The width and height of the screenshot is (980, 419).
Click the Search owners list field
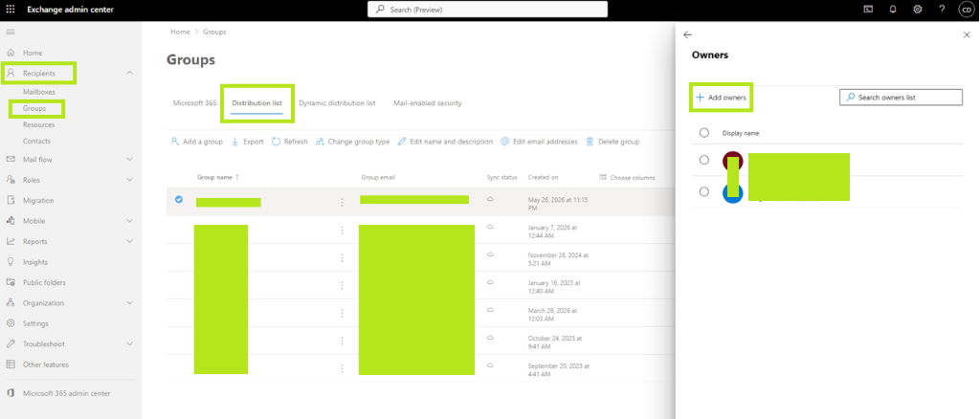pos(901,98)
